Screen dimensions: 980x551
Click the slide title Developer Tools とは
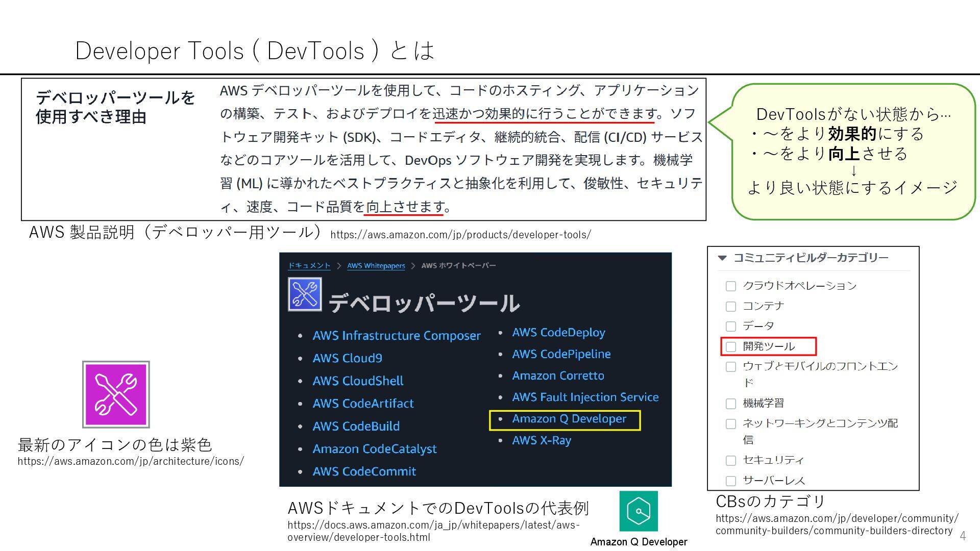255,51
